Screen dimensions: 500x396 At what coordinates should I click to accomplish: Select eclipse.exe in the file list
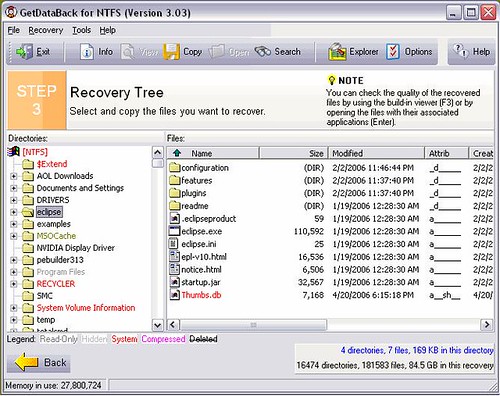click(202, 231)
